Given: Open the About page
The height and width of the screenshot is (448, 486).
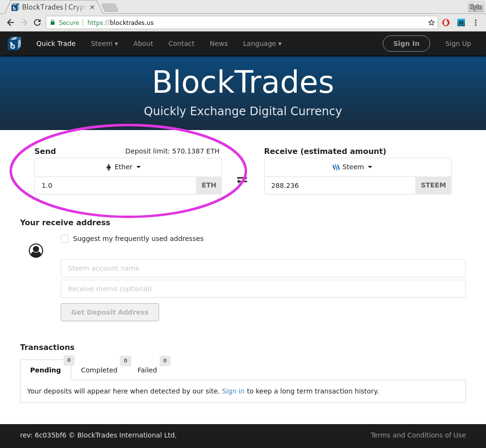Looking at the screenshot, I should point(143,44).
